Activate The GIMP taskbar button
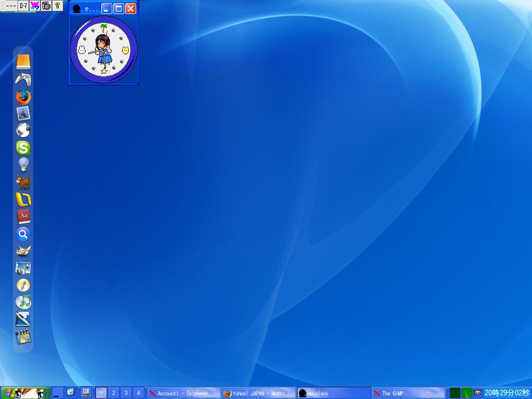532x399 pixels. pos(408,393)
